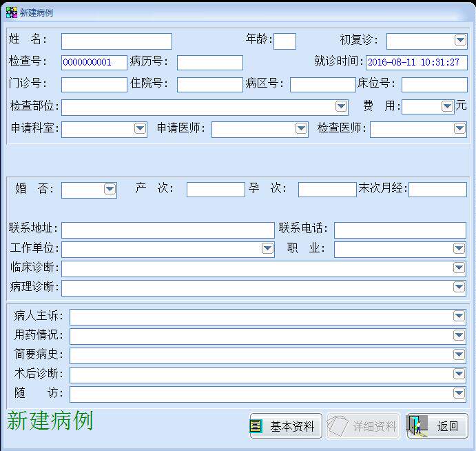Open the 基本资料 page
The width and height of the screenshot is (476, 451).
tap(286, 426)
